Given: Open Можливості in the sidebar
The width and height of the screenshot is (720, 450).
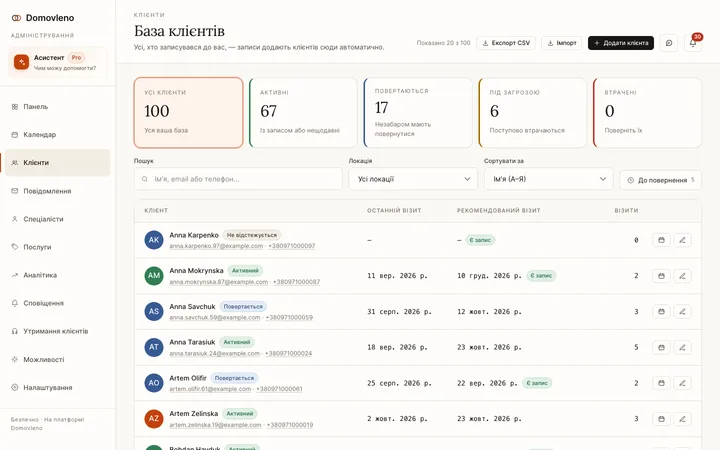Looking at the screenshot, I should coord(58,360).
